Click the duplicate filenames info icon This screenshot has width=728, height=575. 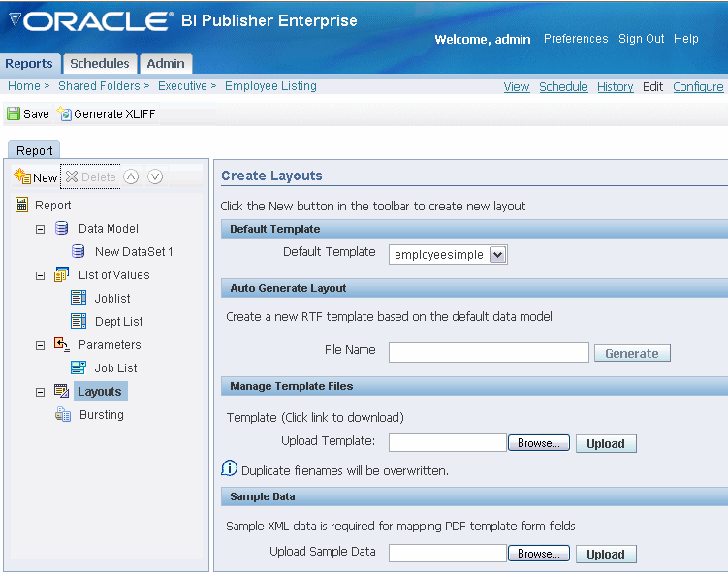(230, 468)
